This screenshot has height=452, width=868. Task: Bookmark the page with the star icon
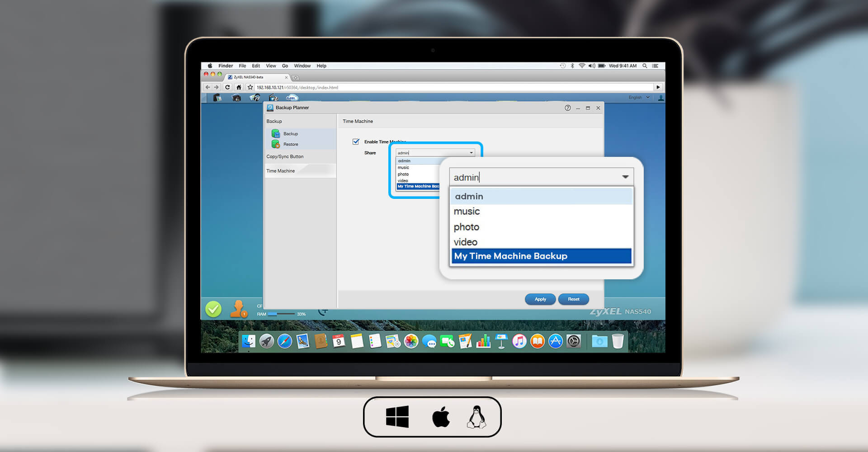[250, 87]
